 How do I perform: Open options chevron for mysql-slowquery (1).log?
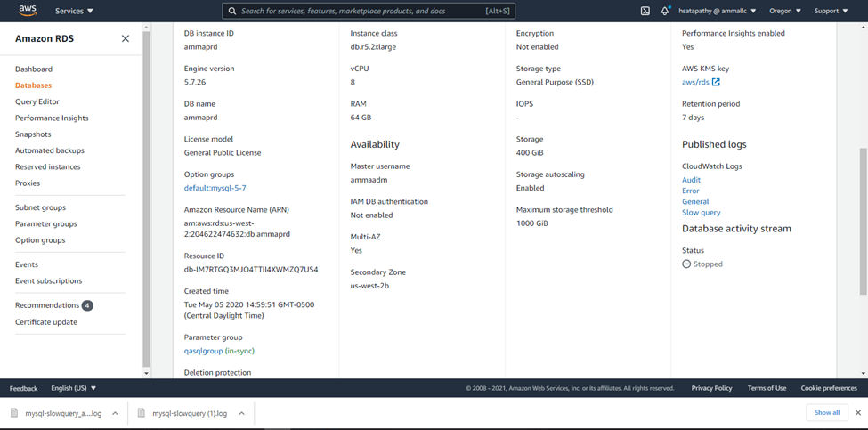(240, 413)
